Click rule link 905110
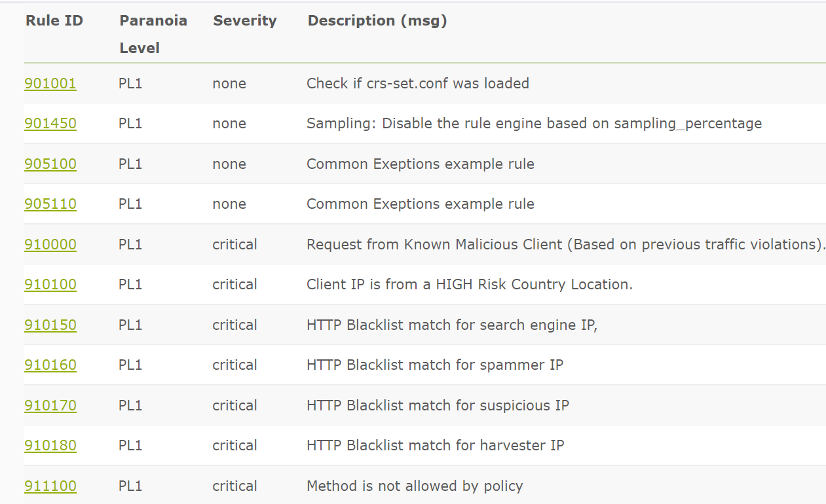This screenshot has height=504, width=826. 50,204
